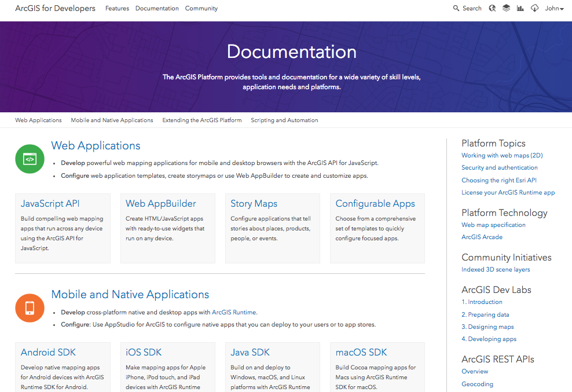The image size is (572, 392).
Task: Open the Story Maps card
Action: (273, 228)
